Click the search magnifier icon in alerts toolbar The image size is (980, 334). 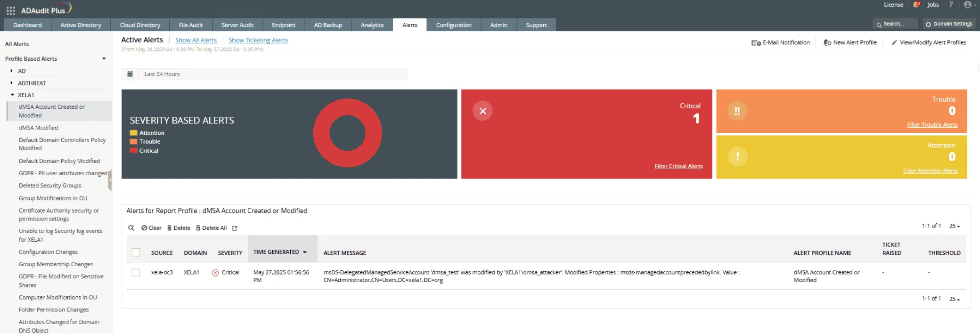(131, 228)
